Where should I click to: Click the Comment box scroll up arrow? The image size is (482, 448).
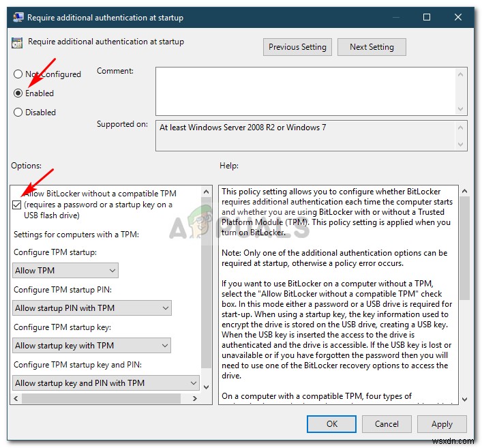coord(460,74)
